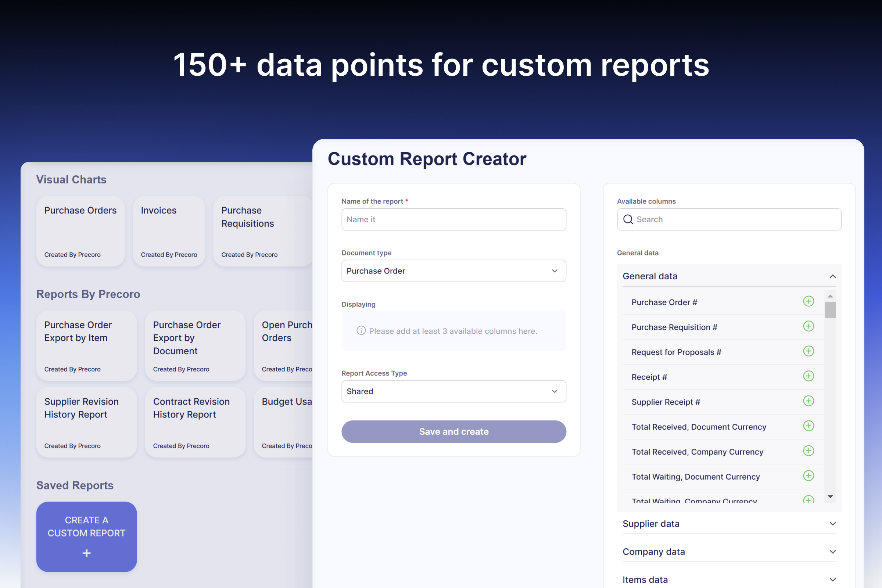Image resolution: width=882 pixels, height=588 pixels.
Task: Add Receipt # column via green plus
Action: 809,376
